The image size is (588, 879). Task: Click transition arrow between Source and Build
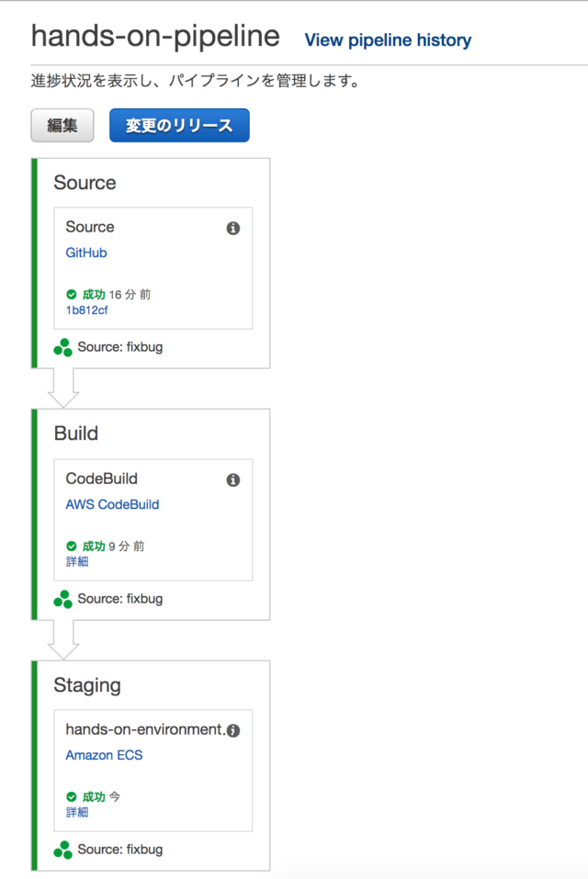(63, 388)
